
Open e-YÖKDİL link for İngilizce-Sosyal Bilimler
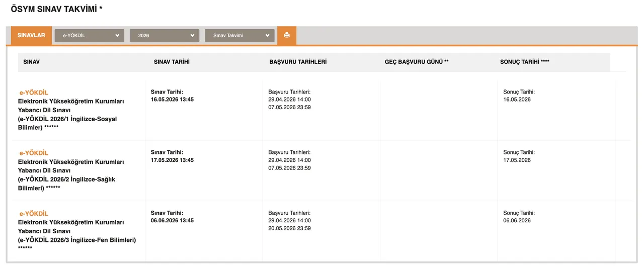[34, 93]
